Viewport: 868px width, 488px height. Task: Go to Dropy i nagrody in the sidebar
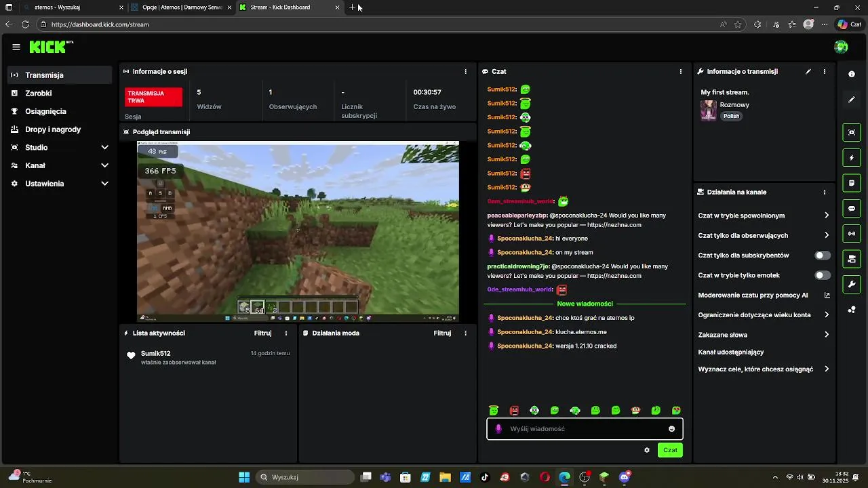60,129
